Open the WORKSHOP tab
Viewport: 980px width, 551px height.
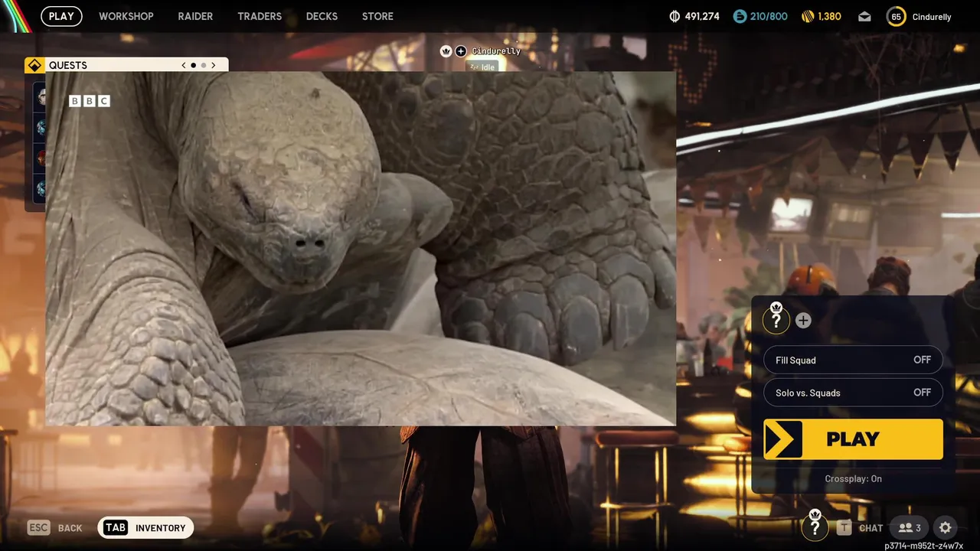126,16
